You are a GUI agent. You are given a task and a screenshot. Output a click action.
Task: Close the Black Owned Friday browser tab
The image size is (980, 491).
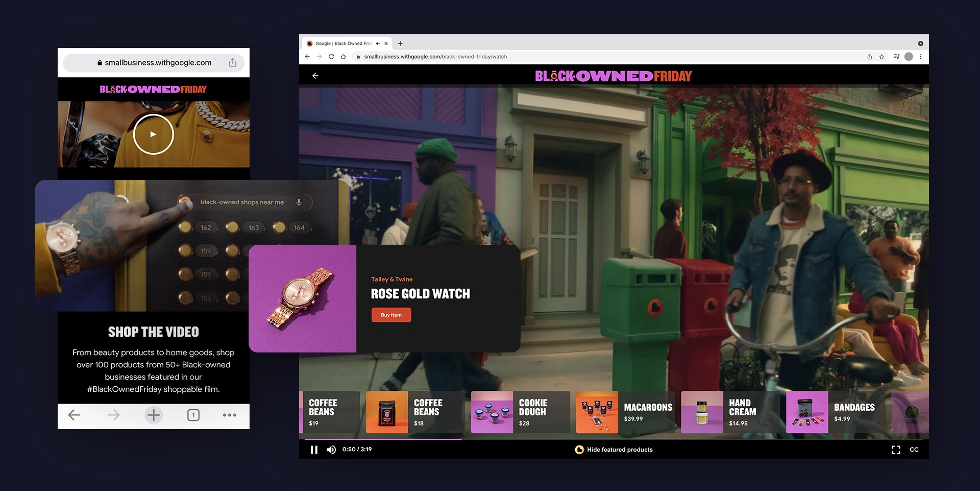386,43
